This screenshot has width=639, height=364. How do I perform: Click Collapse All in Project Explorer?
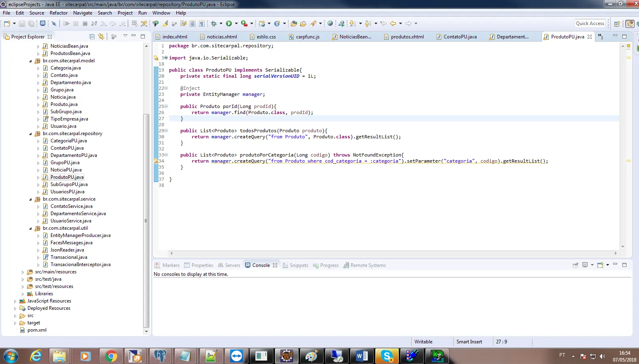point(92,36)
